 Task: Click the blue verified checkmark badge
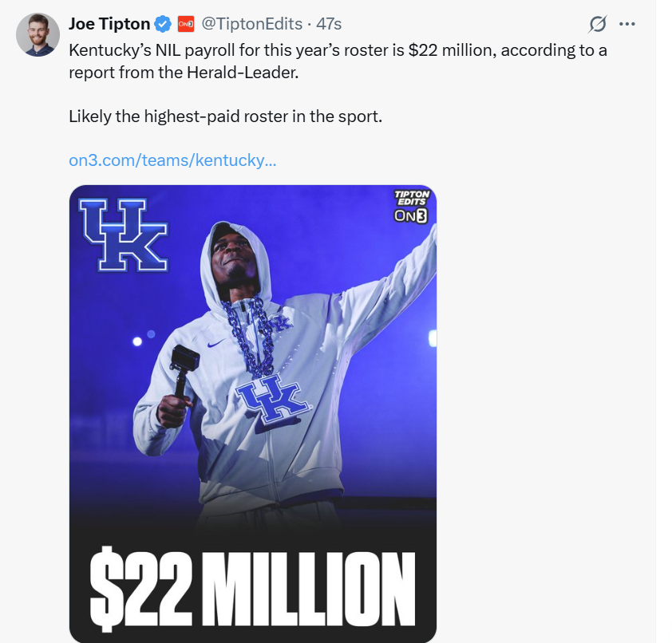coord(163,25)
